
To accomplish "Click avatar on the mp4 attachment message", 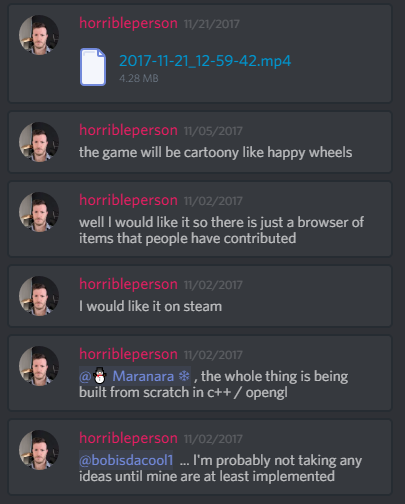I will tap(39, 35).
